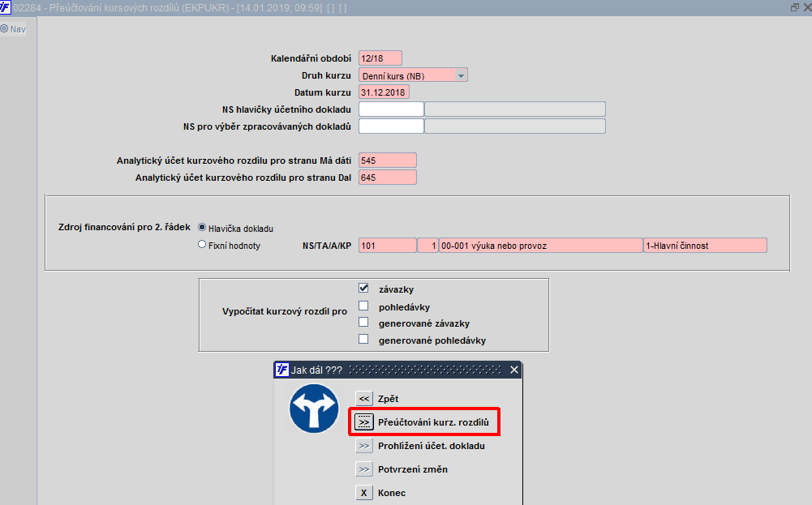Click the Jak dál ??? dialog title bar

[397, 370]
